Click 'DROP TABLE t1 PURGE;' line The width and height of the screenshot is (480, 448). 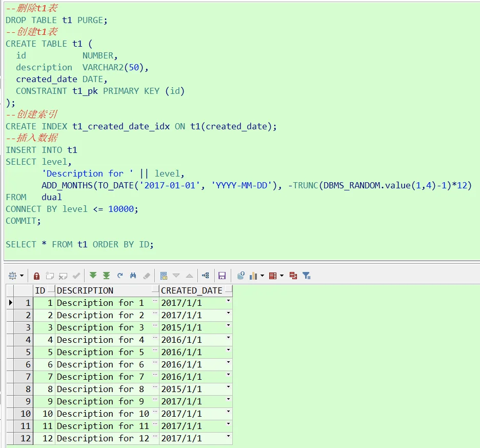pos(56,20)
